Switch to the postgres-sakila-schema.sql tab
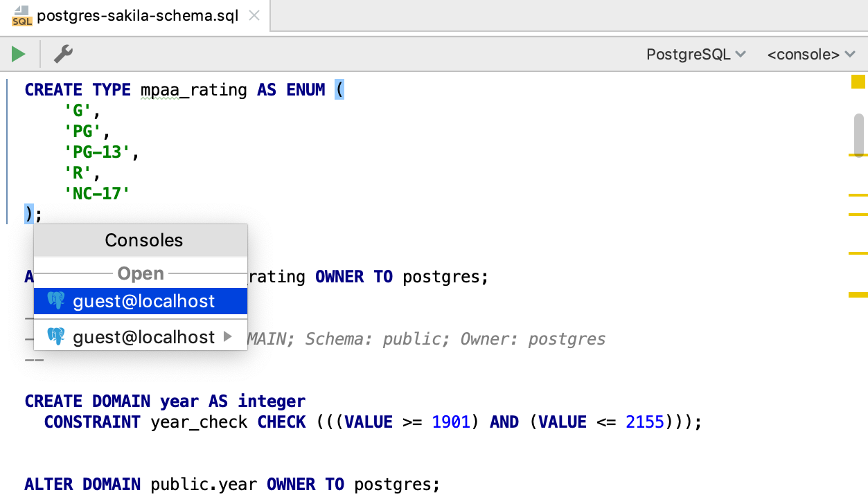The image size is (868, 499). [134, 15]
